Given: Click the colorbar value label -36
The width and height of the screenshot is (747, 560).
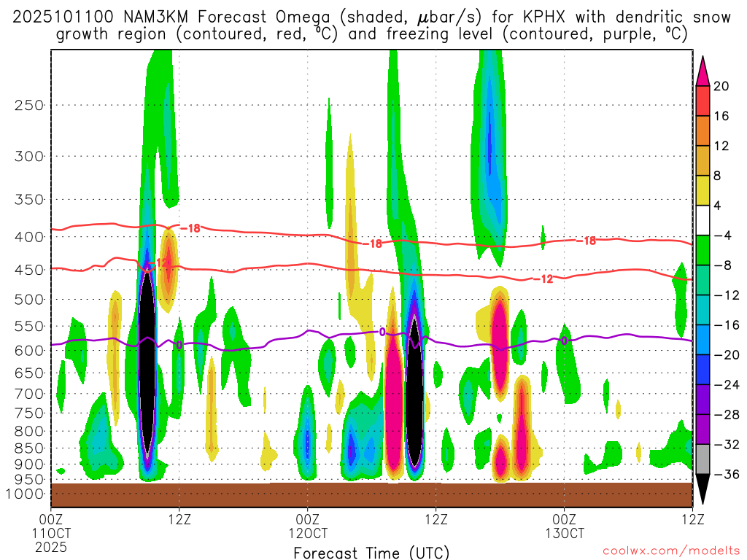Looking at the screenshot, I should 726,474.
